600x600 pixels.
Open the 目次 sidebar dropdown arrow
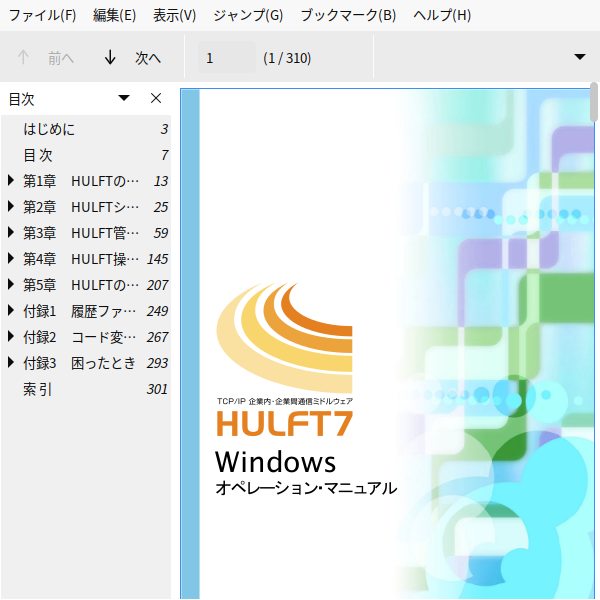[124, 98]
